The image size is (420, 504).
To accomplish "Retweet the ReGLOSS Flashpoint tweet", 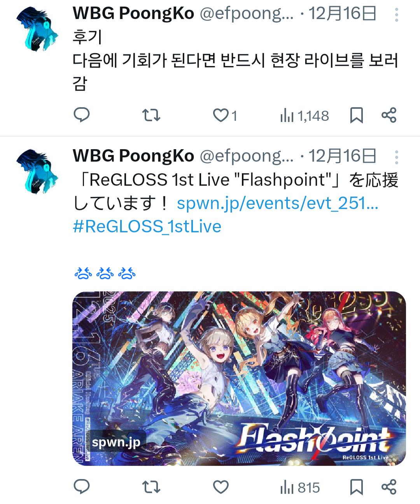I will (x=151, y=487).
